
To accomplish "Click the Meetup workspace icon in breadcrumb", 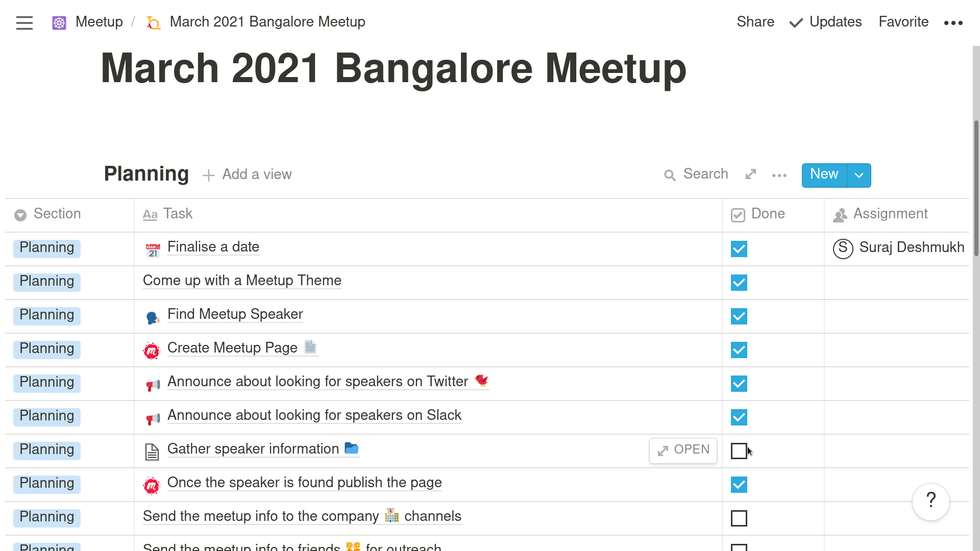I will (x=59, y=22).
